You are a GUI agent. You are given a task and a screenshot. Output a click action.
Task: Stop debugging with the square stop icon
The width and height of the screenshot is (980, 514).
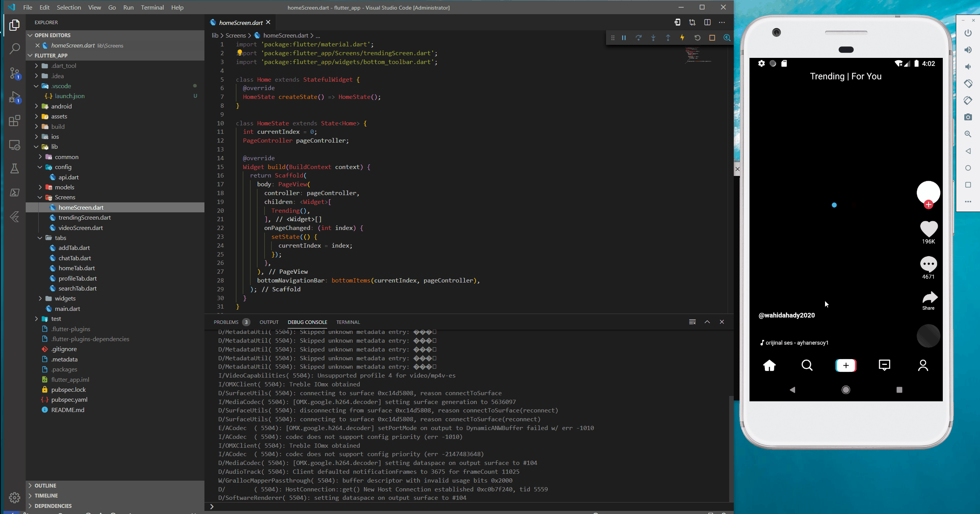712,38
